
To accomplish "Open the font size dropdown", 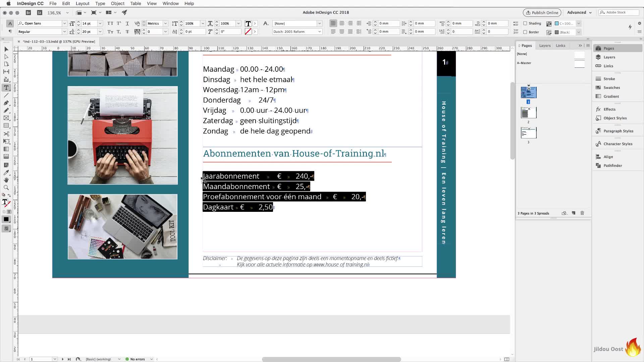I will coord(100,23).
